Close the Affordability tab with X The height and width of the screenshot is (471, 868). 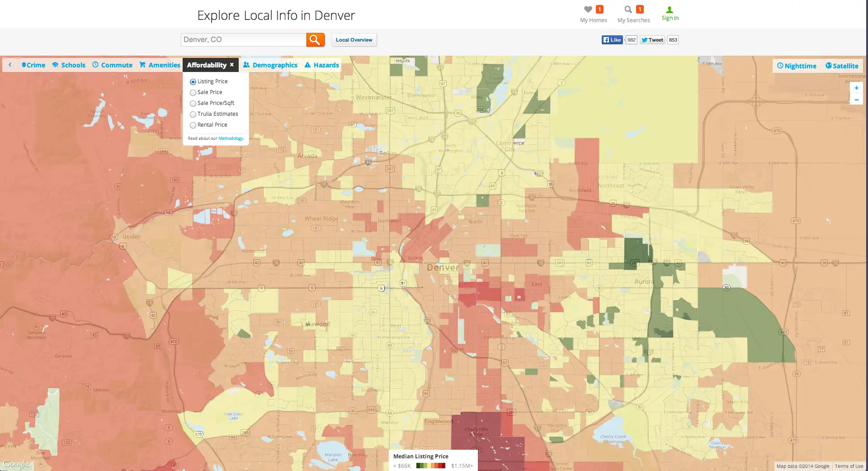coord(232,65)
